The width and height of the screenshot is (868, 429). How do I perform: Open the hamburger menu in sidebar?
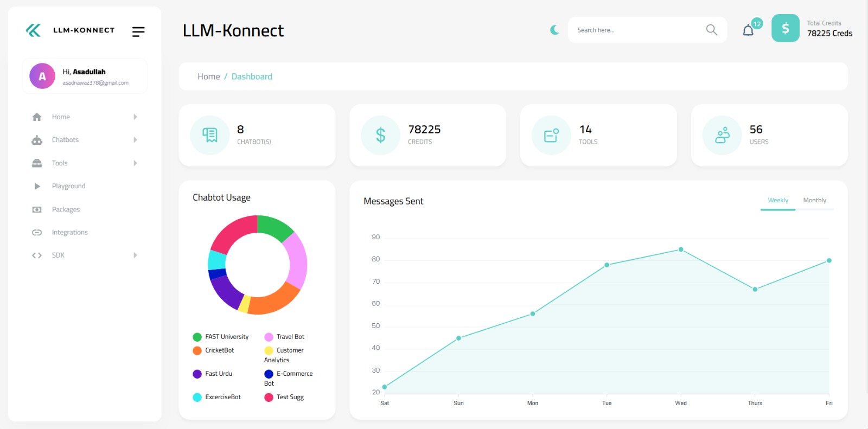(138, 31)
